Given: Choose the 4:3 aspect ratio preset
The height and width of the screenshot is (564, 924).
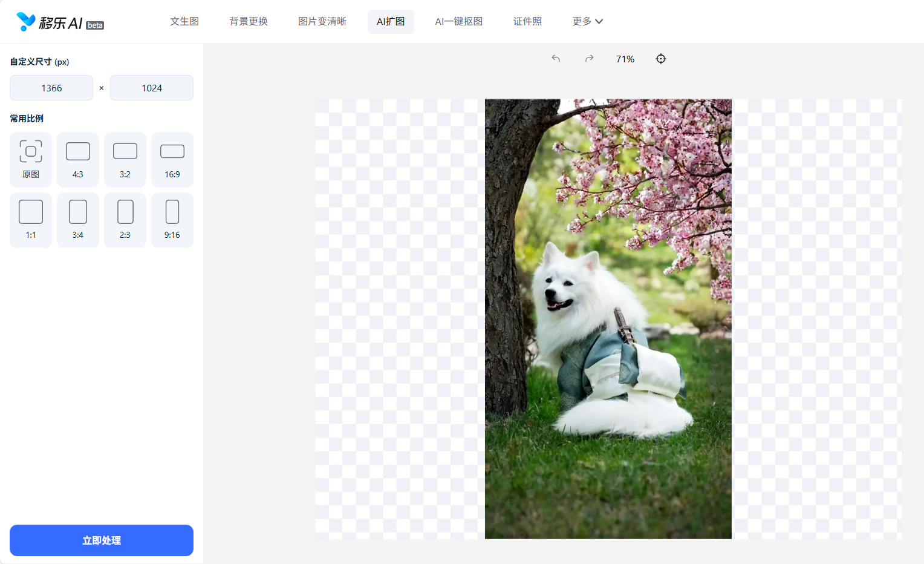Looking at the screenshot, I should (78, 159).
